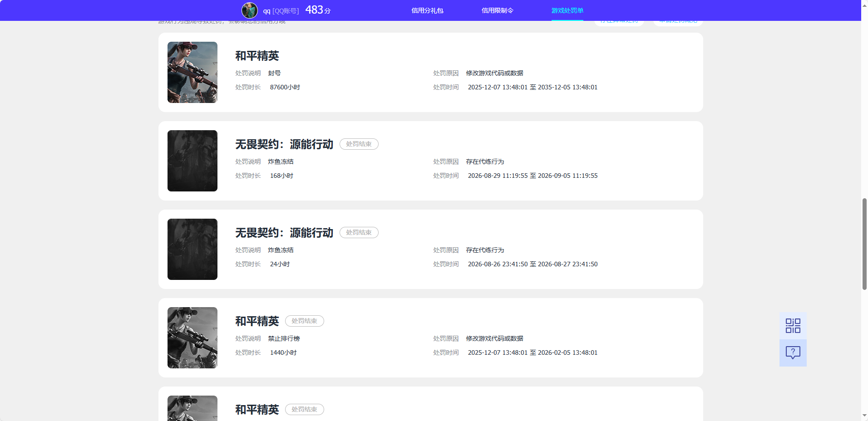
Task: Click 存在代练行为 reason in the 168小时 record
Action: (485, 162)
